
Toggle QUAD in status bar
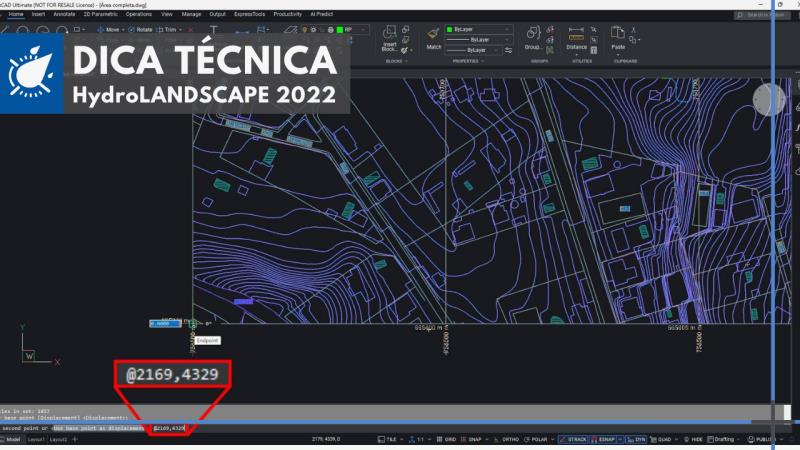(x=661, y=439)
